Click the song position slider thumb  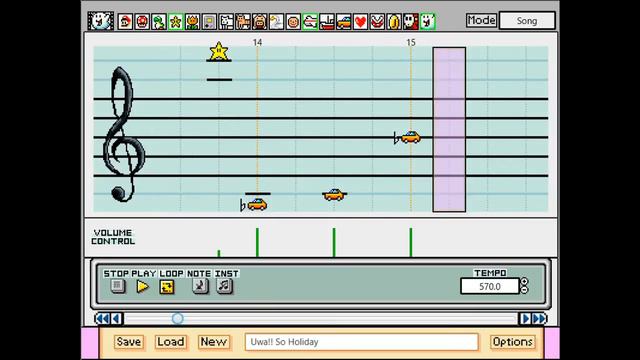tap(177, 318)
